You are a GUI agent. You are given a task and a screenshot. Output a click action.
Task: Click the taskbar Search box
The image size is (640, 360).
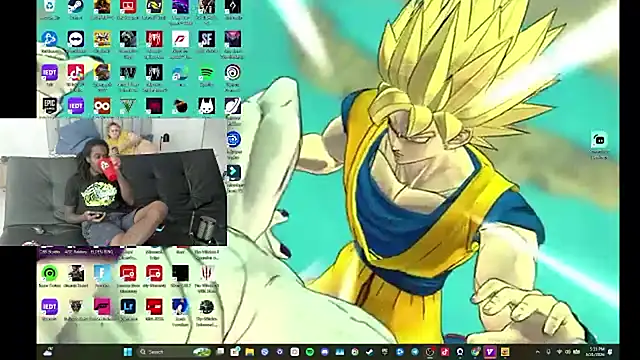click(x=174, y=352)
